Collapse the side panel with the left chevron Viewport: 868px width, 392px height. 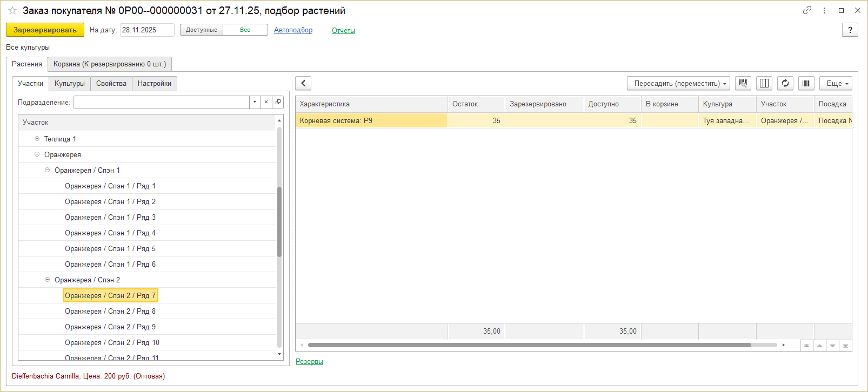[303, 83]
